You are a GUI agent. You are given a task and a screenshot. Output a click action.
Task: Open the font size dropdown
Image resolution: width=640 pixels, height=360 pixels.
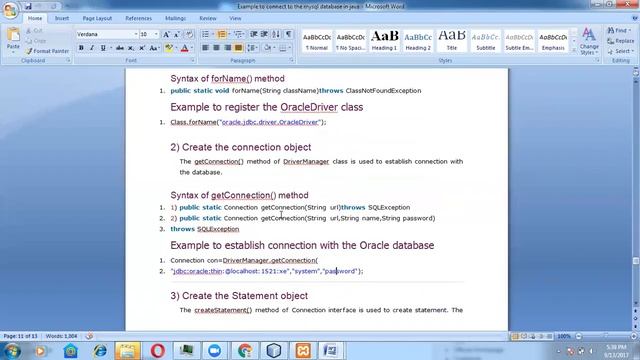[156, 35]
